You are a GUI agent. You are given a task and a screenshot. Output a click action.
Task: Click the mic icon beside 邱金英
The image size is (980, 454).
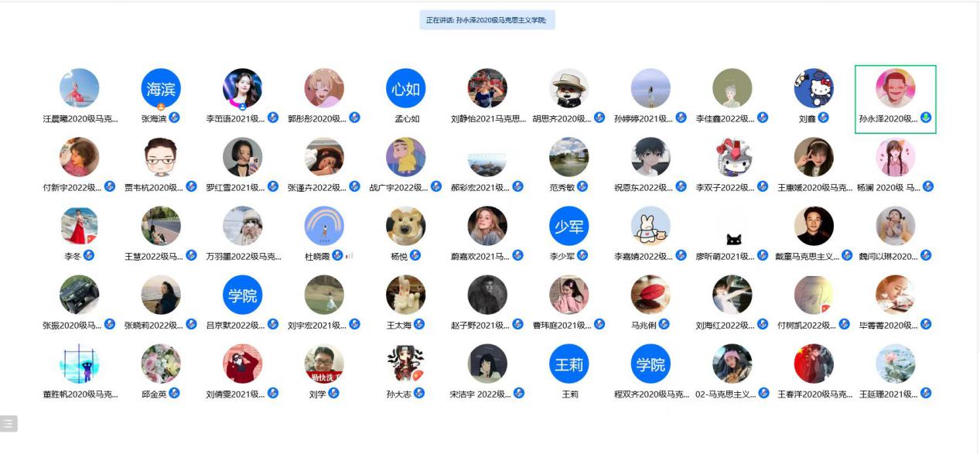point(175,393)
